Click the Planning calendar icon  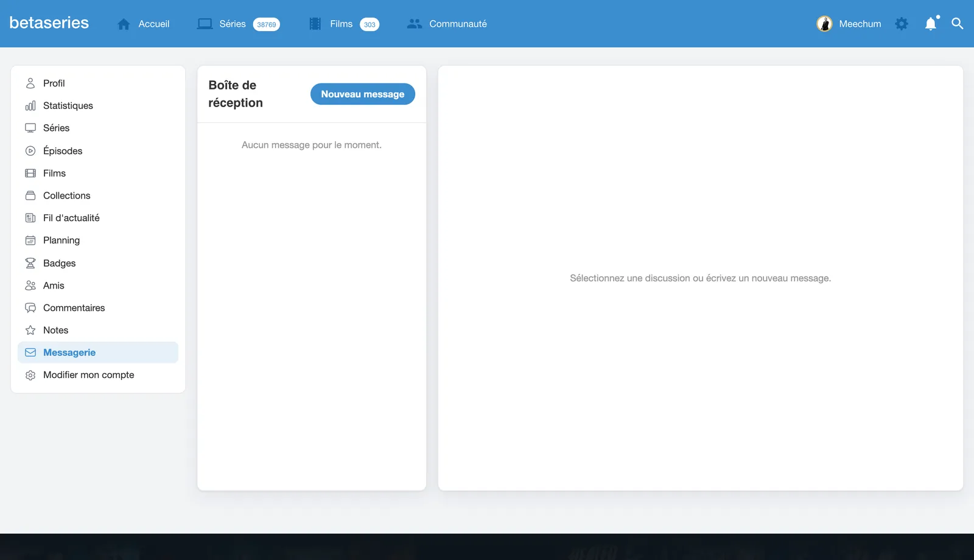30,240
